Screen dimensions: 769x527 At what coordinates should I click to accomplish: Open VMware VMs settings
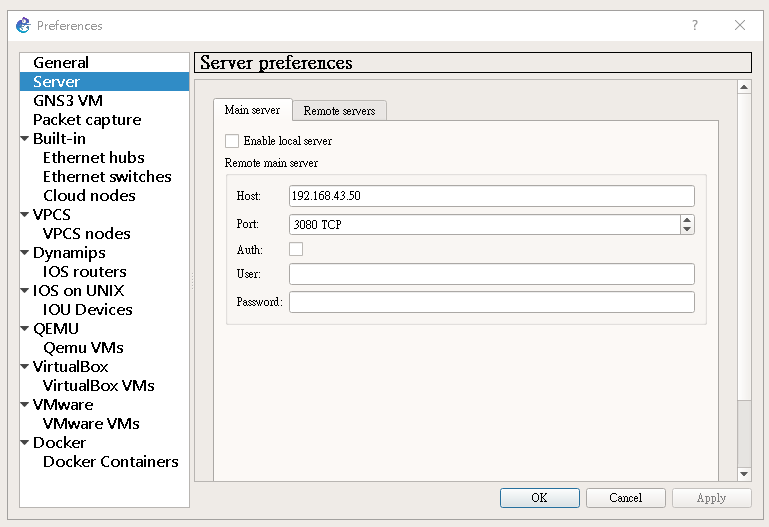pyautogui.click(x=104, y=424)
